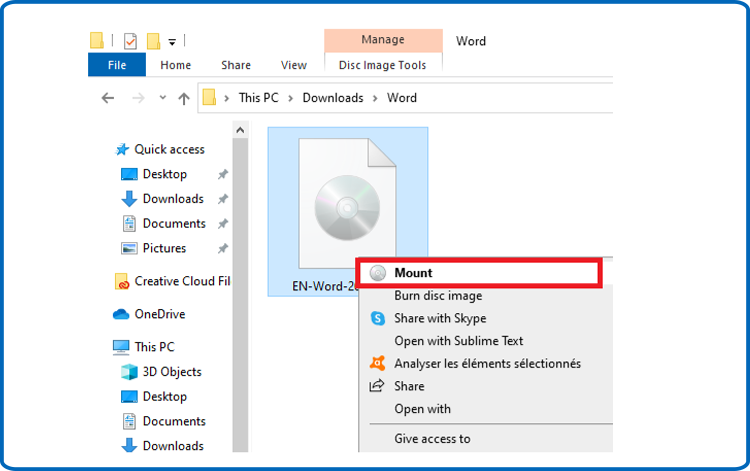The image size is (750, 471).
Task: Click the Avast icon in context menu
Action: pos(377,363)
